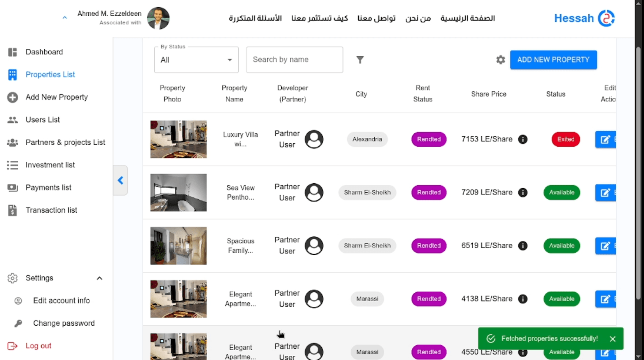Viewport: 644px width, 360px height.
Task: Collapse the Settings section chevron
Action: [x=99, y=278]
